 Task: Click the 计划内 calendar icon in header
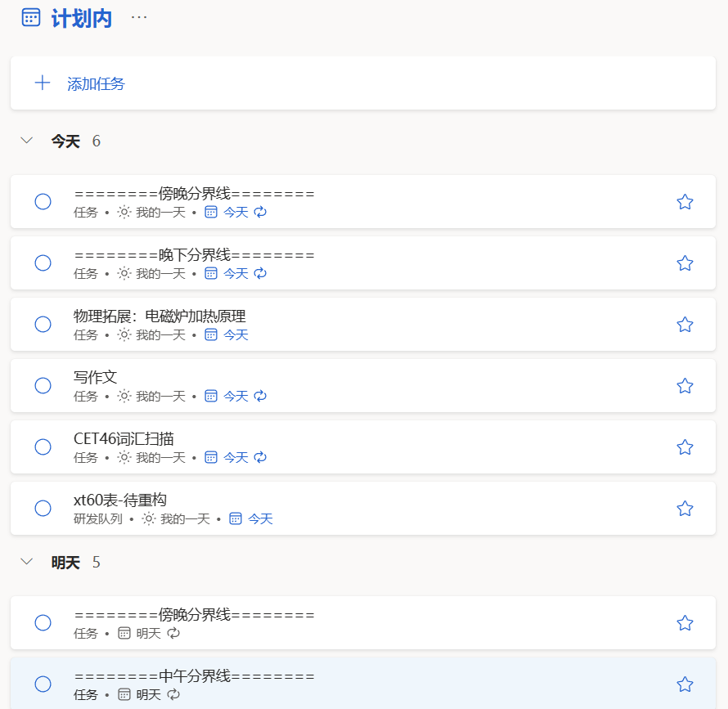click(x=30, y=18)
